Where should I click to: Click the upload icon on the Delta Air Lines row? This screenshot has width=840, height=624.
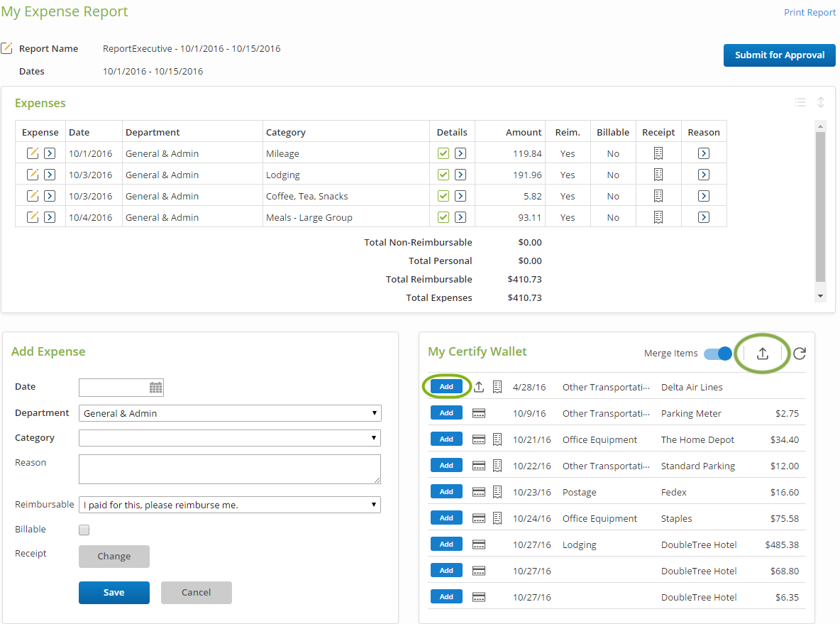[478, 386]
